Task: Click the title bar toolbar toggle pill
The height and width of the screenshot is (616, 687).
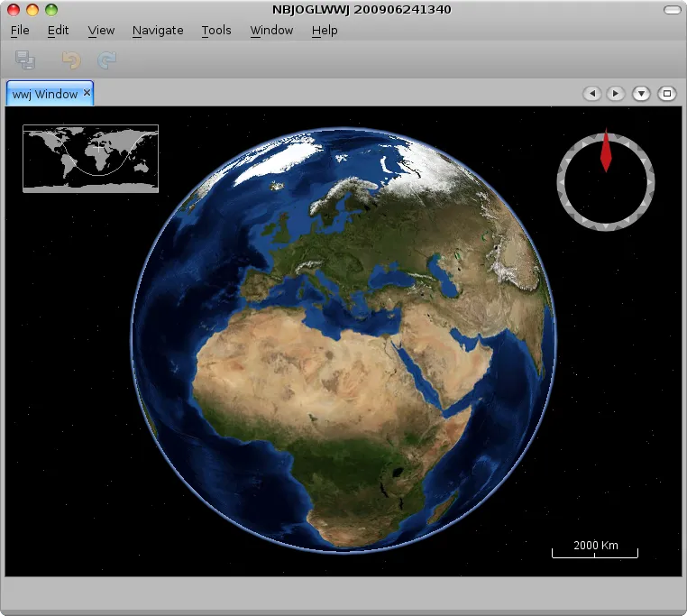Action: coord(672,10)
